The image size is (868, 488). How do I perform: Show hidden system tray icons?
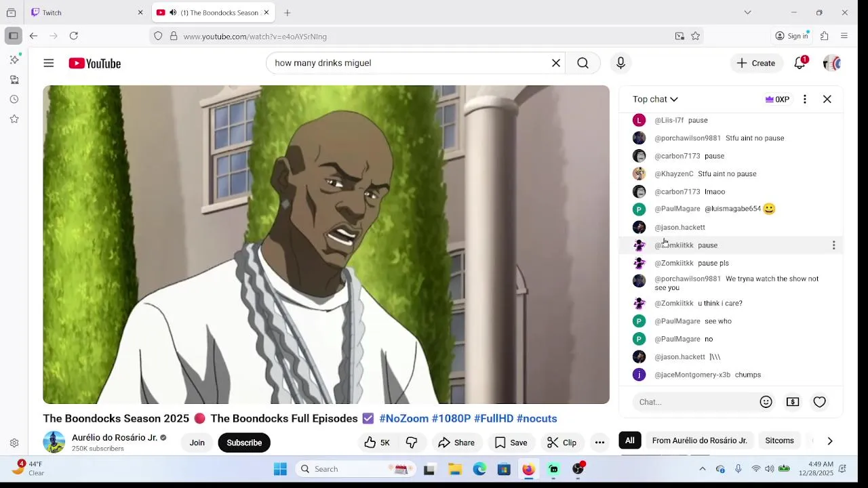703,469
